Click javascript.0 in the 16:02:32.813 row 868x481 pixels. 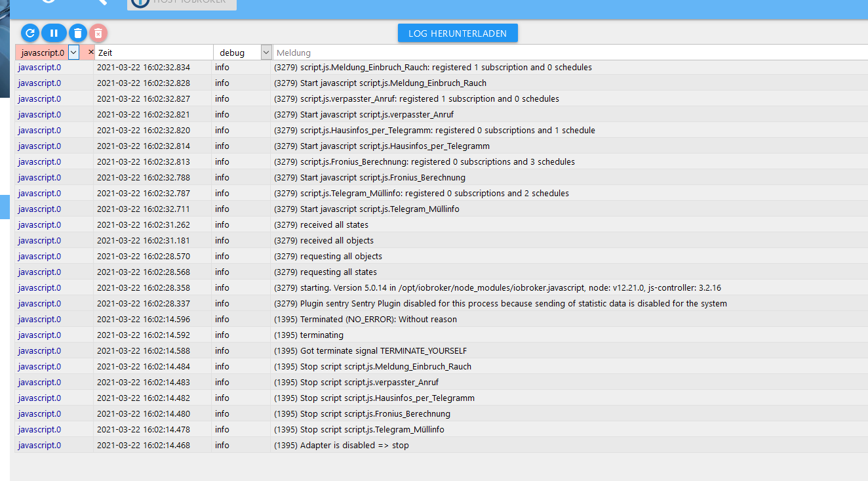click(39, 162)
